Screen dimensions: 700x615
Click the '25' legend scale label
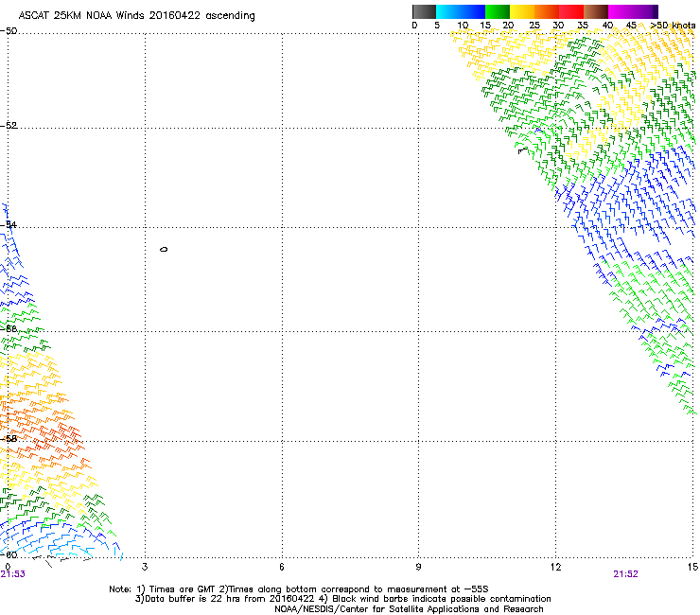pos(534,26)
